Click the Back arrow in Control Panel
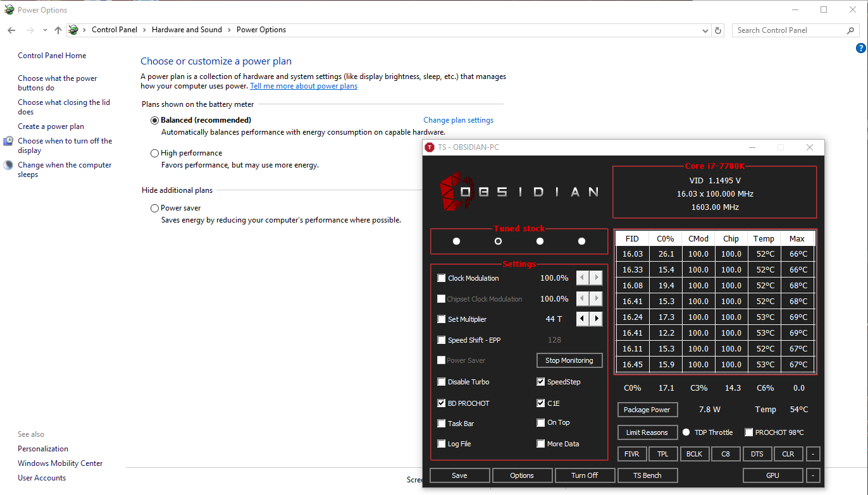The height and width of the screenshot is (495, 868). (x=11, y=30)
